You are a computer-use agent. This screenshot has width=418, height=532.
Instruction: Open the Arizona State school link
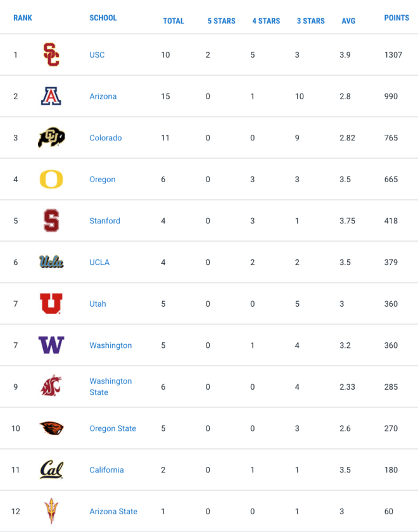pyautogui.click(x=113, y=511)
